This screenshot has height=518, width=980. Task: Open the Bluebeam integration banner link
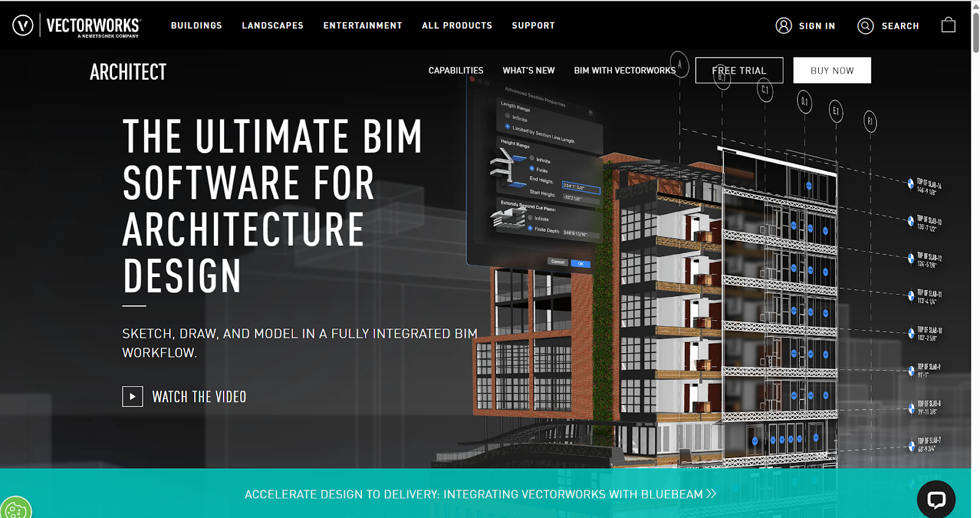(x=480, y=494)
